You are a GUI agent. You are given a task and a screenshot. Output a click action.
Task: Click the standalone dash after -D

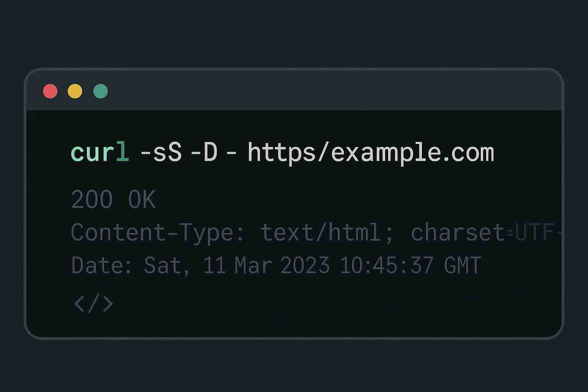(231, 153)
